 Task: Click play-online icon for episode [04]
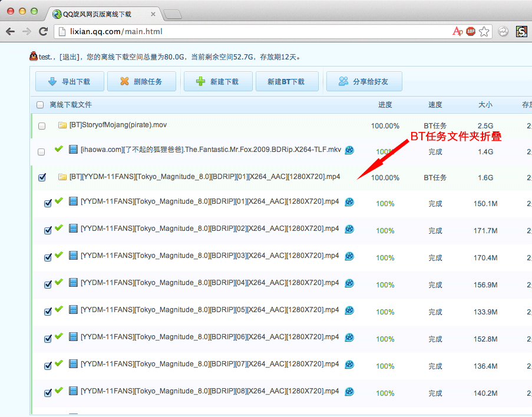tap(349, 283)
